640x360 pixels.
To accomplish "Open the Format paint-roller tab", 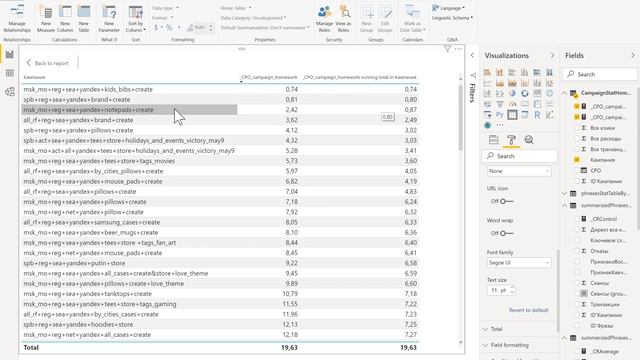I will click(x=511, y=140).
